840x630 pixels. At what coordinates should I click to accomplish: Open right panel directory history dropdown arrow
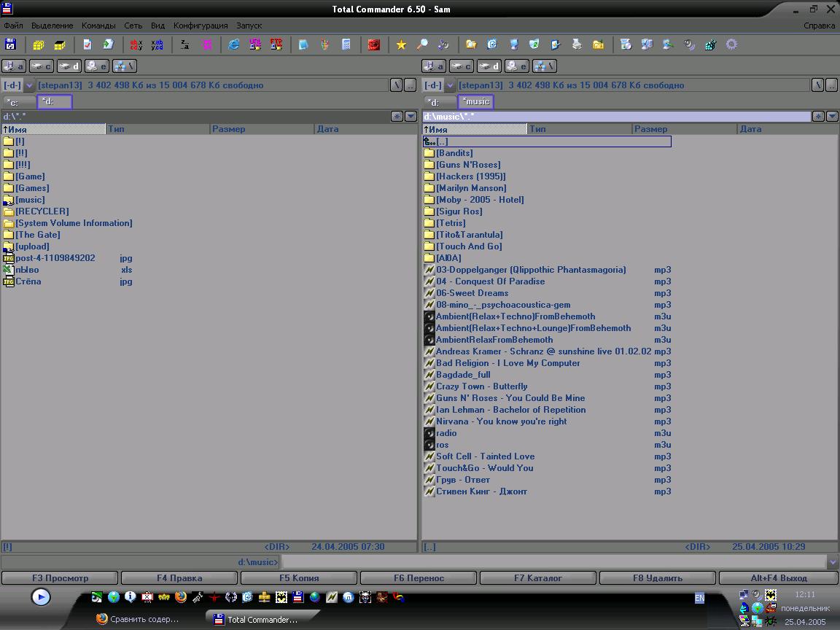[832, 116]
